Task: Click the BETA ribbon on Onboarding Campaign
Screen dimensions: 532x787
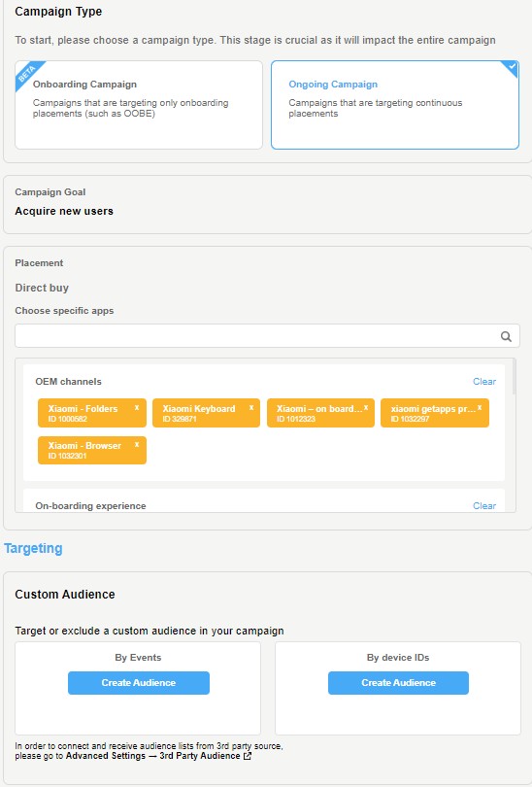Action: click(27, 73)
